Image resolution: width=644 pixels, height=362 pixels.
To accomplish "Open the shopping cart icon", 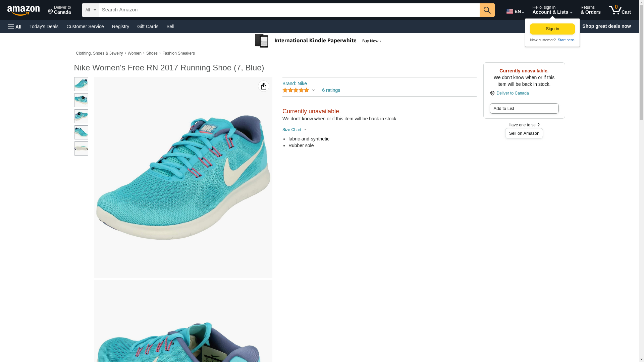I will pyautogui.click(x=619, y=10).
